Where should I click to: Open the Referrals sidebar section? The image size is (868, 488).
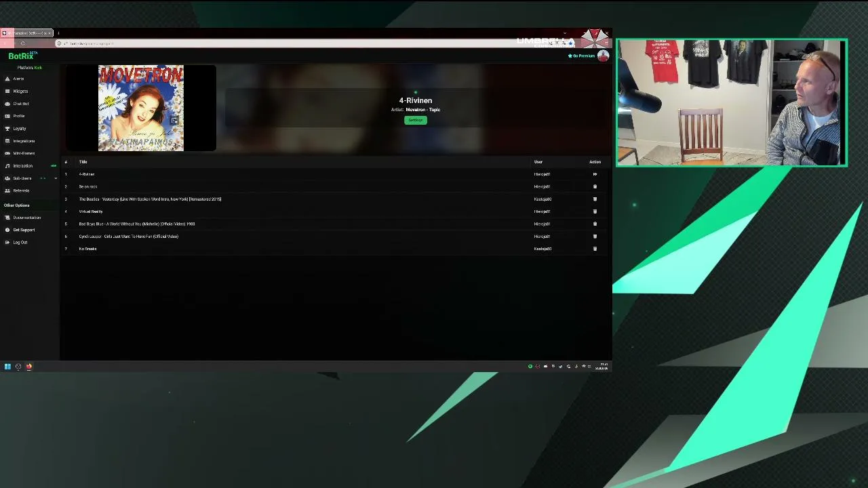click(x=21, y=190)
